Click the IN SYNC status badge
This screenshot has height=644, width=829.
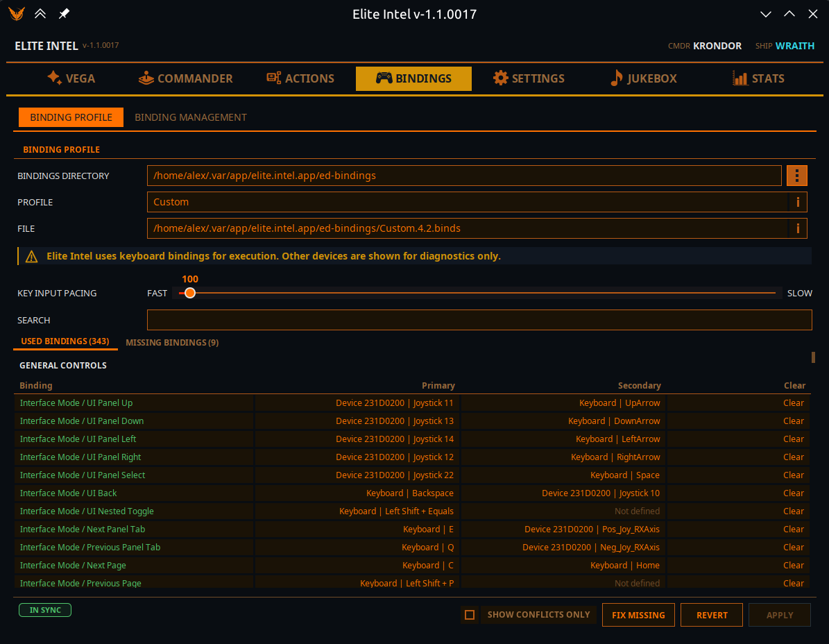point(45,610)
